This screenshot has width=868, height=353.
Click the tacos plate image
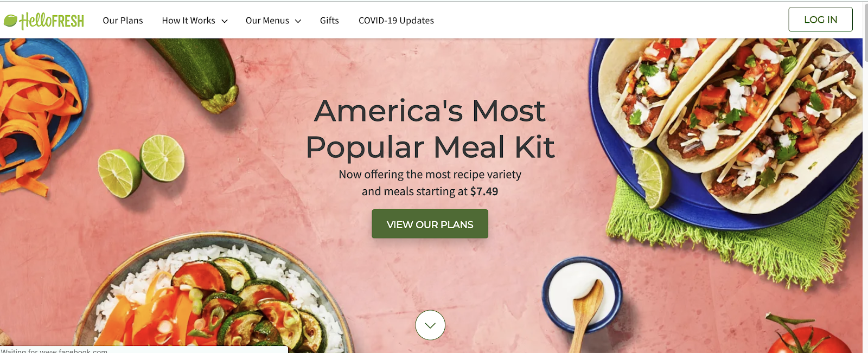(x=727, y=130)
